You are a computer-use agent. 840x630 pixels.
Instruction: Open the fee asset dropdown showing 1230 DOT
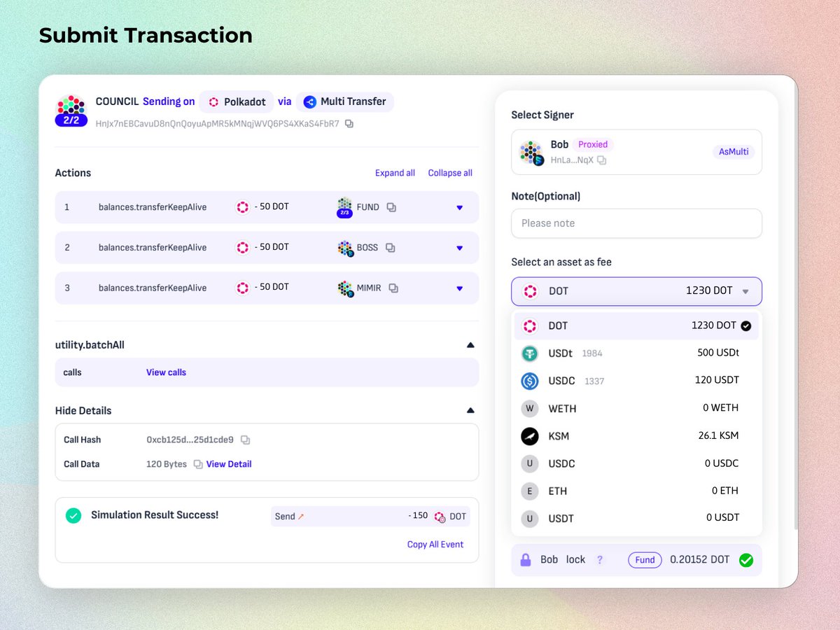click(636, 291)
